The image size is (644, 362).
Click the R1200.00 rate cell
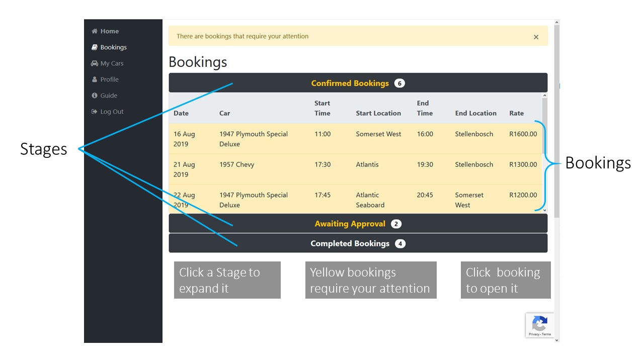[x=523, y=195]
